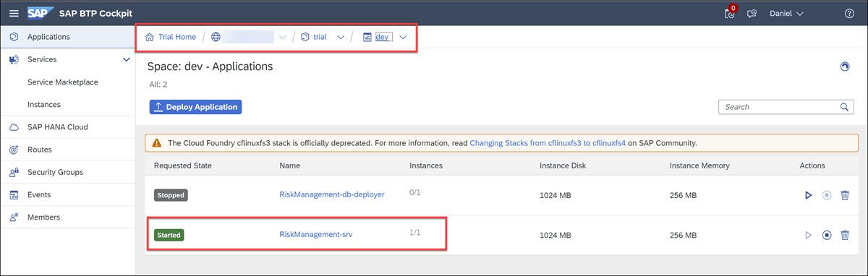Click the Stopped status badge
The width and height of the screenshot is (868, 276).
coord(171,195)
